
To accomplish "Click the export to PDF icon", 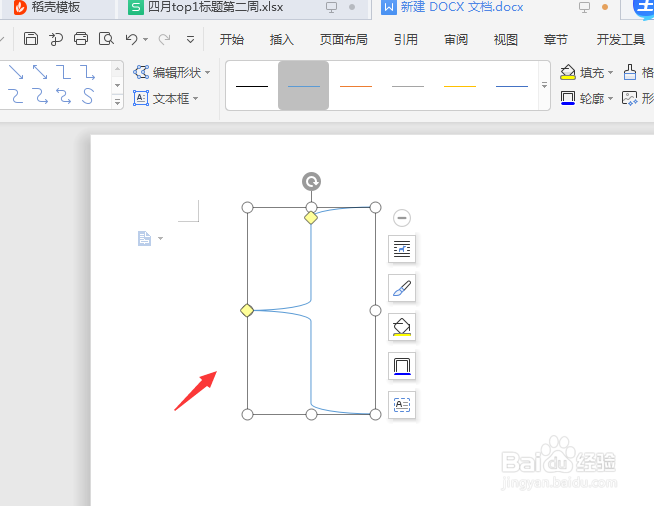I will point(56,39).
